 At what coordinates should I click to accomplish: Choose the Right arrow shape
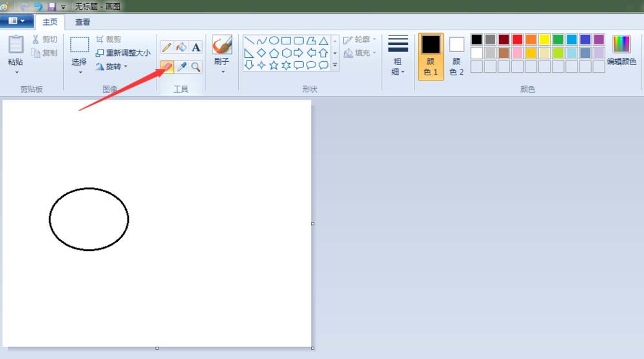pos(299,53)
